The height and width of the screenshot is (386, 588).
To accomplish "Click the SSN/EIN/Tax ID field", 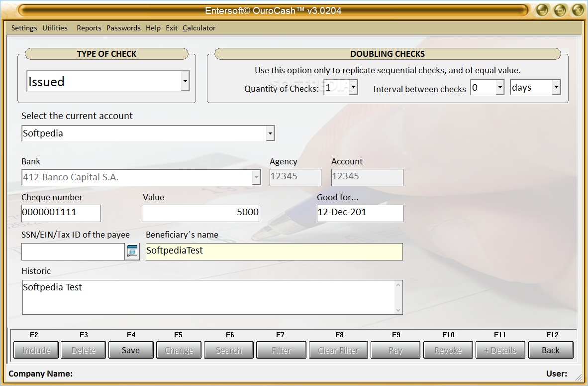I will tap(73, 251).
